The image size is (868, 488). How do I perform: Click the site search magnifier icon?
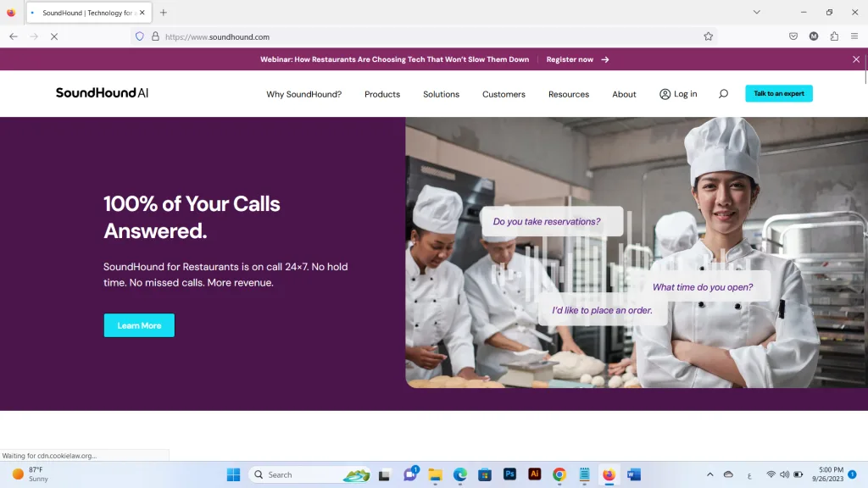pos(723,93)
